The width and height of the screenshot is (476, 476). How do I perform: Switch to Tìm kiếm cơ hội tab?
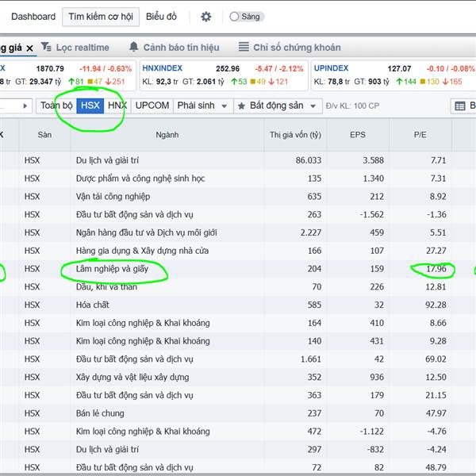click(101, 17)
